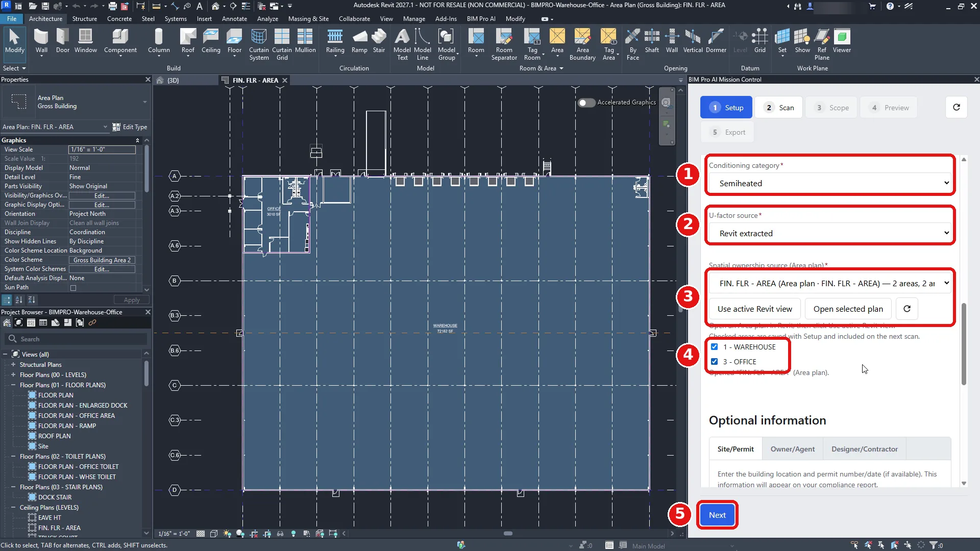Click the BIM Pro panel vertical scrollbar
This screenshot has height=551, width=980.
pyautogui.click(x=964, y=344)
